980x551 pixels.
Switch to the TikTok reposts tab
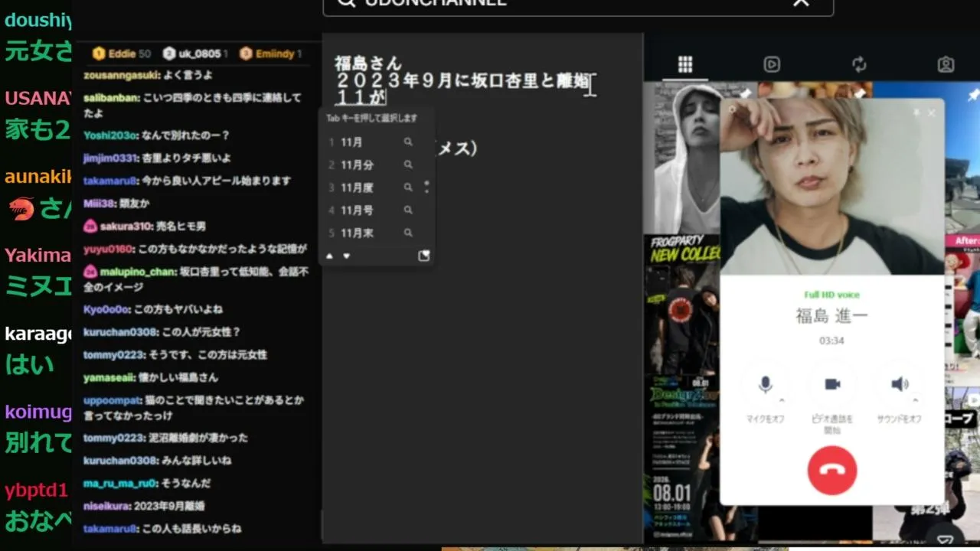(x=859, y=65)
